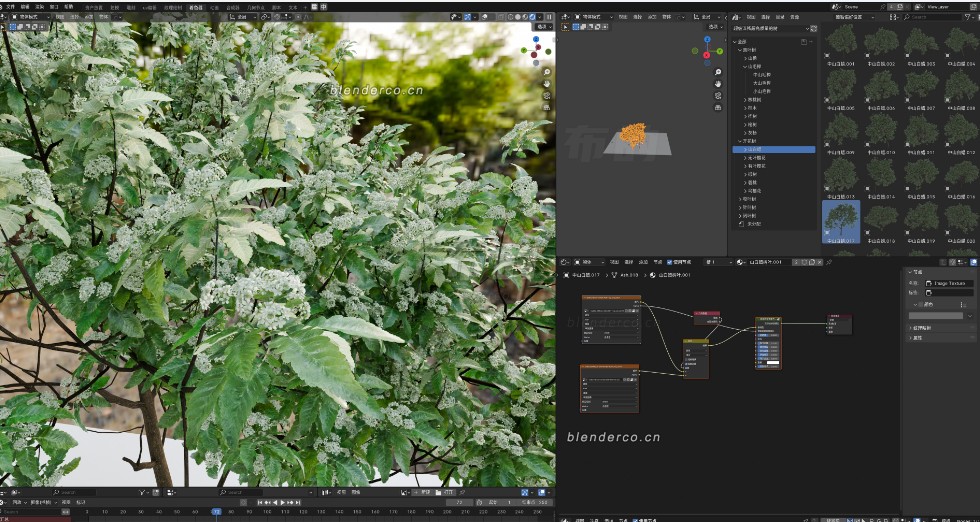The image size is (980, 522).
Task: Click proportional editing icon in viewport header
Action: 298,17
